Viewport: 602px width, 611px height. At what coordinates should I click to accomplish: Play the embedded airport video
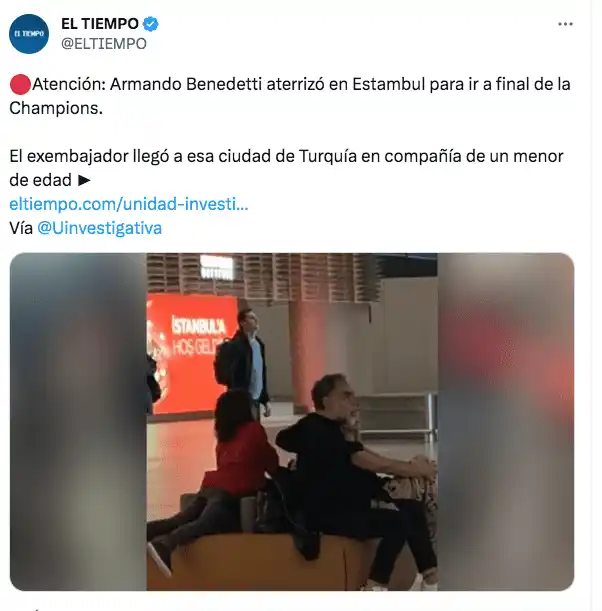[292, 422]
